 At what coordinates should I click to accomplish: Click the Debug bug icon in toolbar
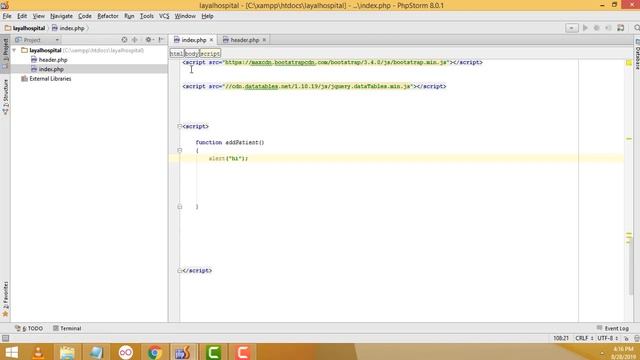[x=597, y=28]
